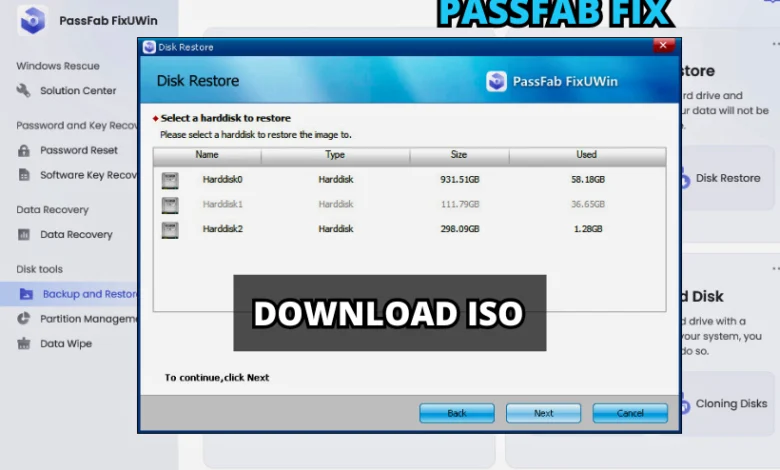Click the Password Reset lock icon
Screen dimensions: 780x470
pos(24,150)
